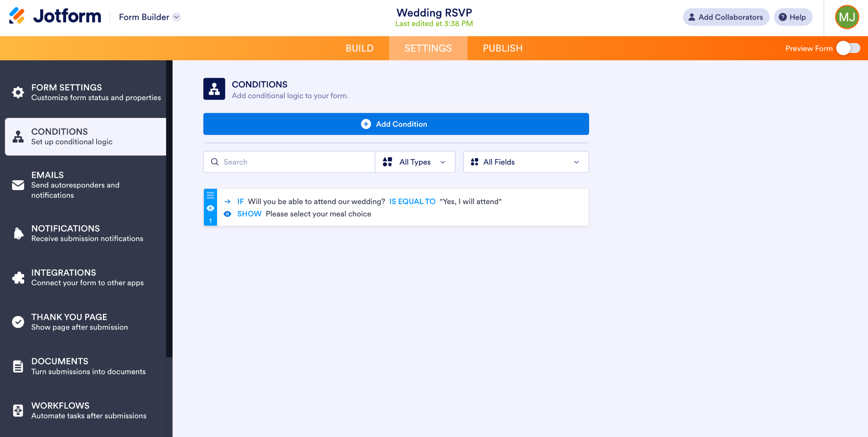Open the Workflows sidebar icon

18,411
